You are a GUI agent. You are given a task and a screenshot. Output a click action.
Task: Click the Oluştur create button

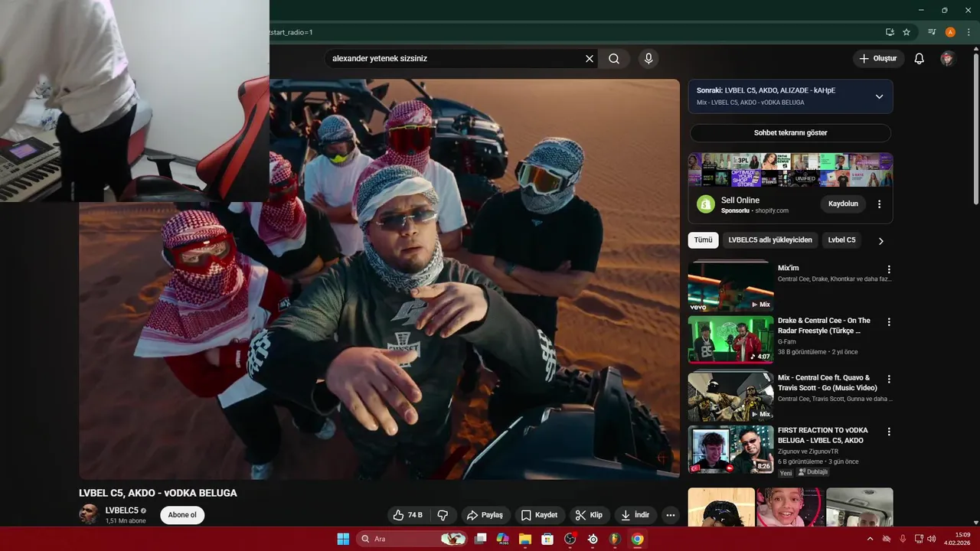[x=878, y=58]
